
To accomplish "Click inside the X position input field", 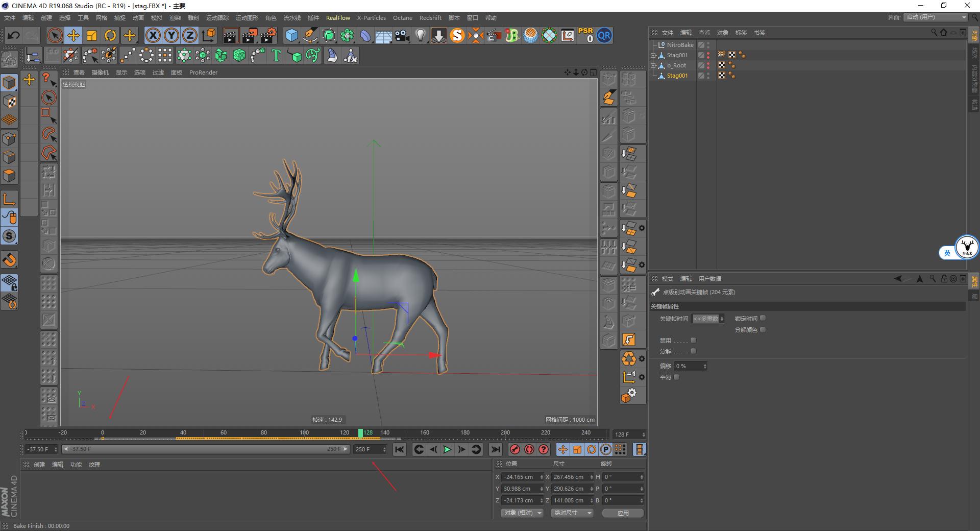I will [x=520, y=477].
